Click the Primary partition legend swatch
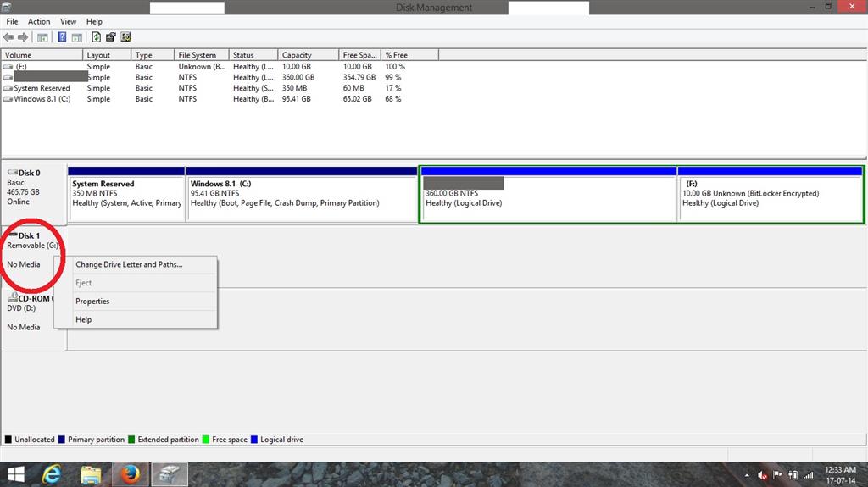The image size is (868, 487). pos(61,440)
